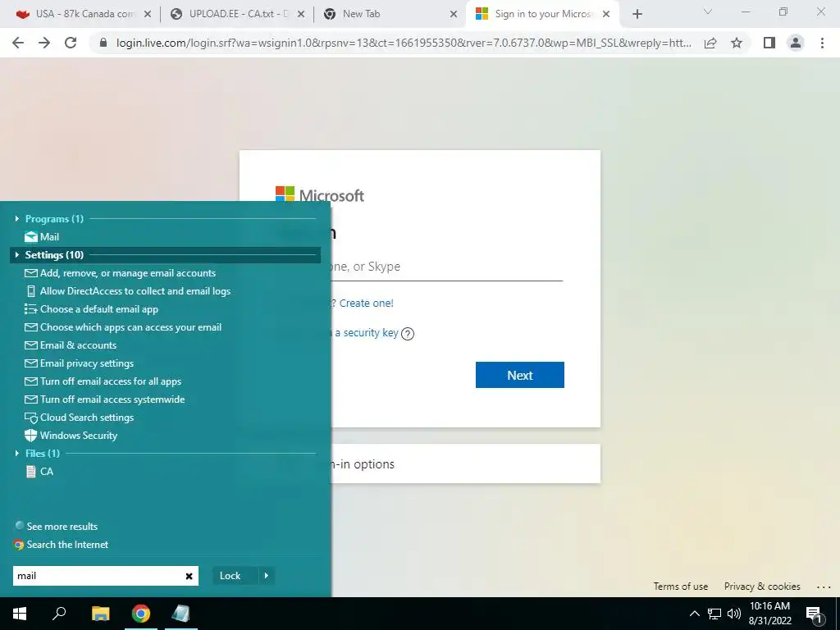This screenshot has height=630, width=840.
Task: Clear the mail search box text
Action: coord(189,576)
